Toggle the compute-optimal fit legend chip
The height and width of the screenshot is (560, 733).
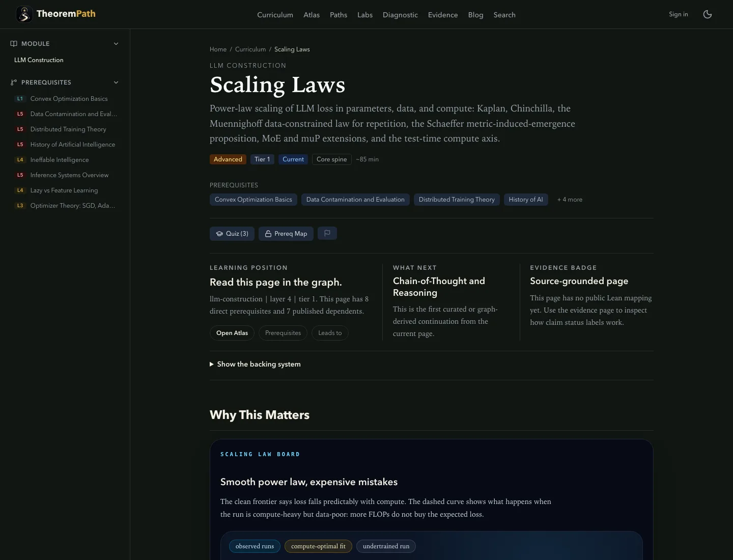coord(318,546)
